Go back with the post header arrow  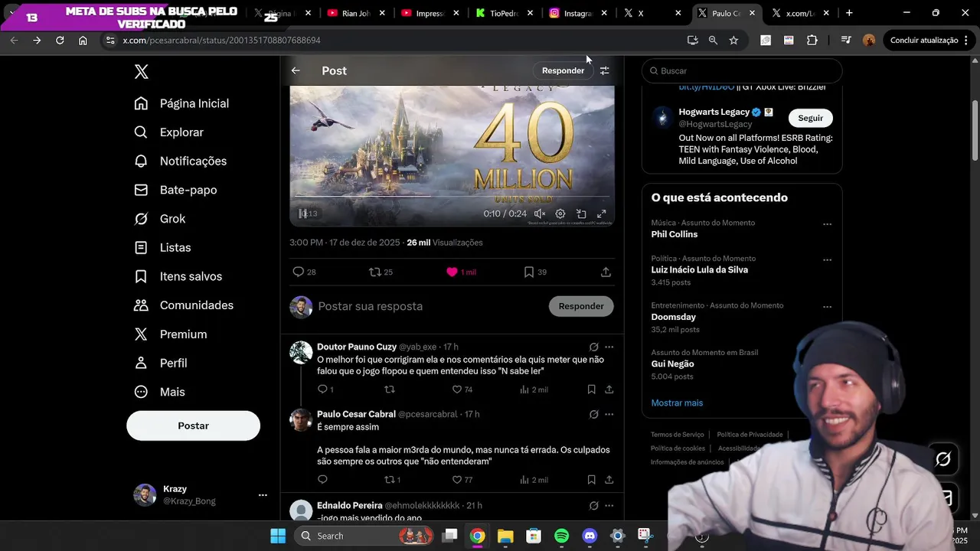click(x=296, y=70)
